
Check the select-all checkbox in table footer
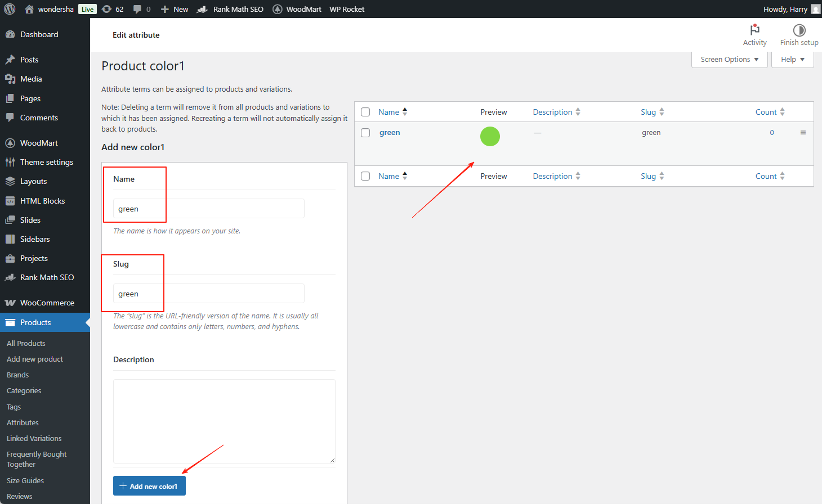click(x=365, y=176)
